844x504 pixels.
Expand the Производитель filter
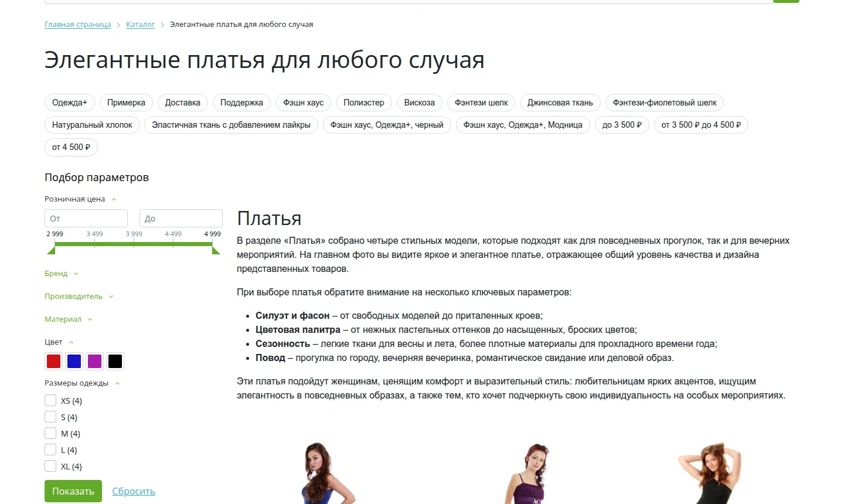[x=79, y=297]
